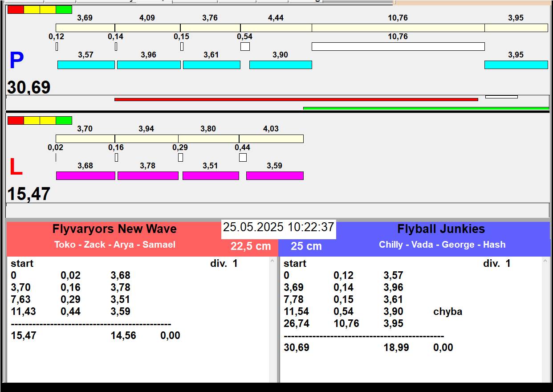The image size is (553, 392).
Task: Click the red L lane letter
Action: coord(16,167)
